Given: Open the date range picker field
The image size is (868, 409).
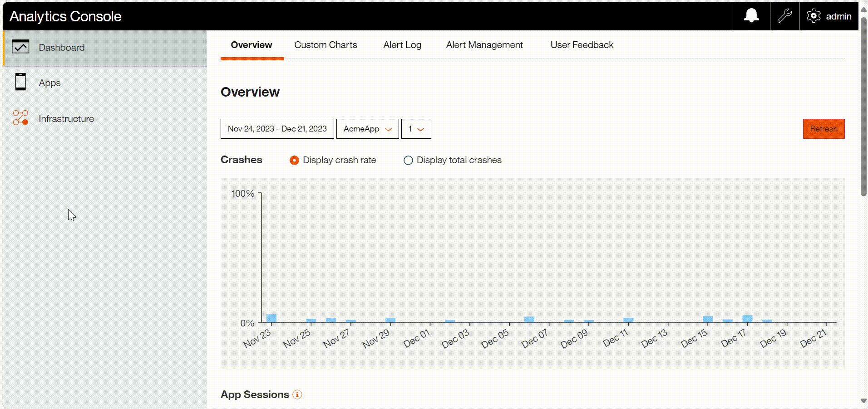Looking at the screenshot, I should click(x=277, y=129).
